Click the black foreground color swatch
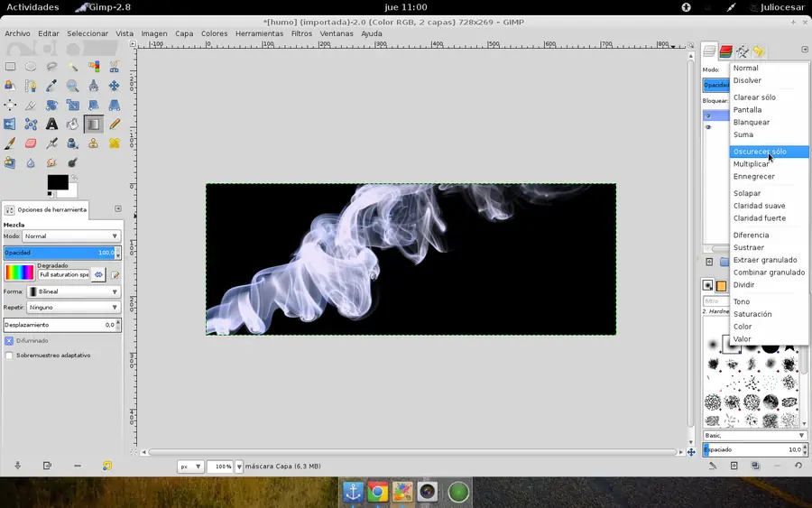Screen dimensions: 812x508 point(57,182)
